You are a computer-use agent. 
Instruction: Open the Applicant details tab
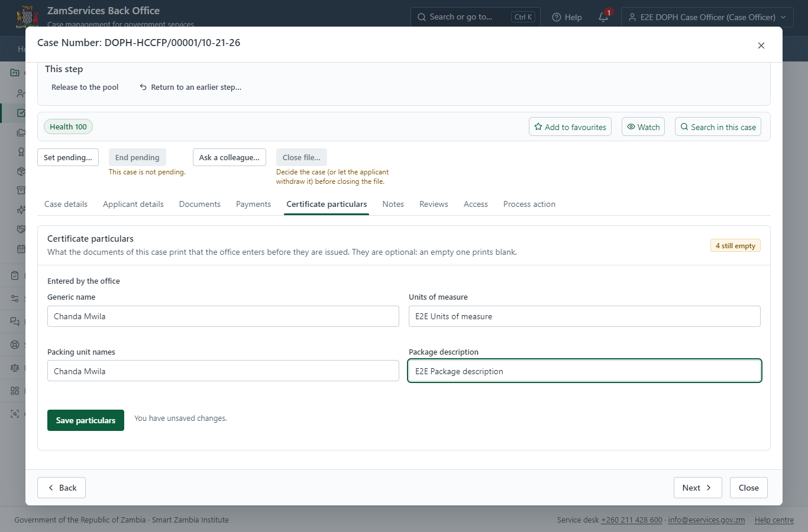tap(133, 204)
